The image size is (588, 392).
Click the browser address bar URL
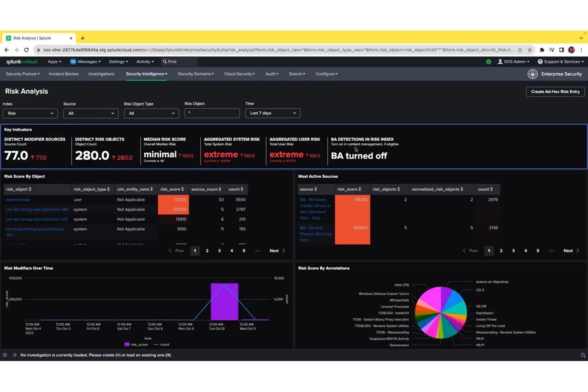(278, 50)
